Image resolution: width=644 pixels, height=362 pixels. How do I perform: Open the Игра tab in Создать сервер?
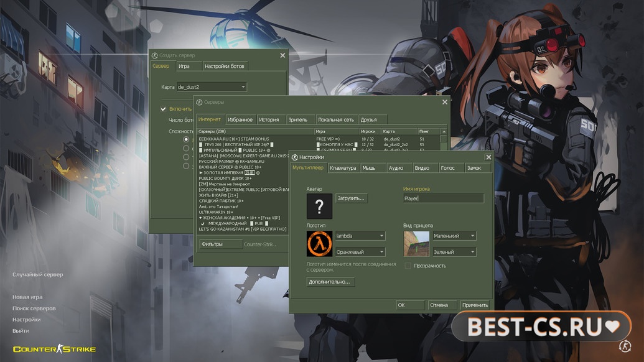click(x=189, y=66)
